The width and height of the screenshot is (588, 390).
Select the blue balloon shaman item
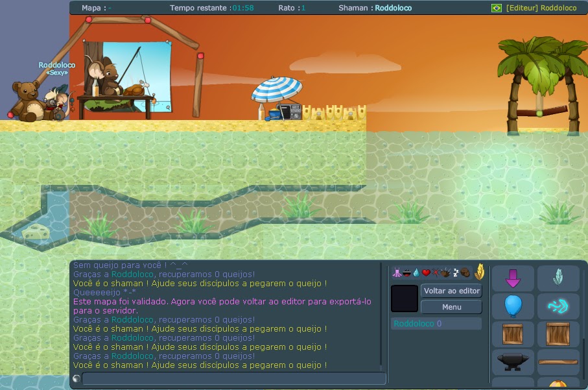(513, 305)
